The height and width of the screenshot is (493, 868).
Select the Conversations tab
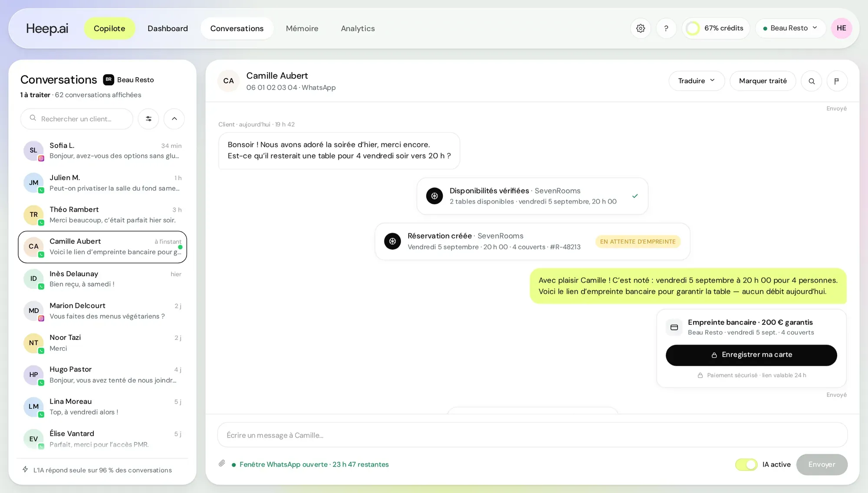click(x=237, y=29)
